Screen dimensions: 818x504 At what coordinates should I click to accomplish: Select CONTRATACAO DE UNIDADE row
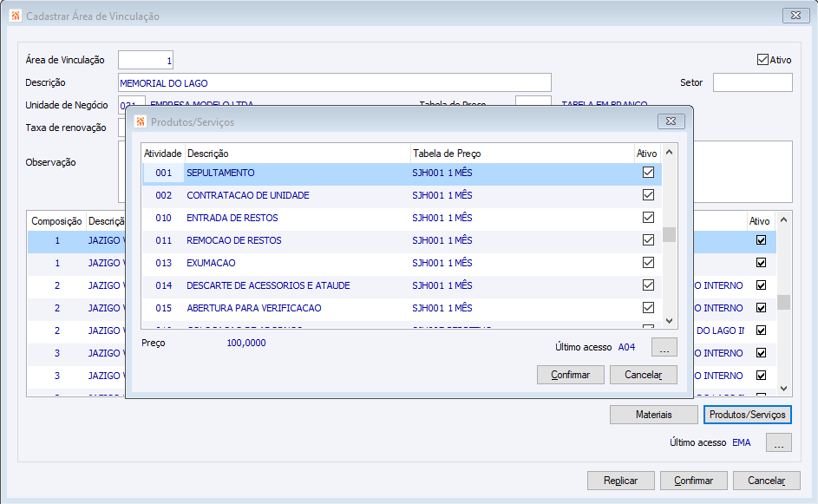pos(402,195)
